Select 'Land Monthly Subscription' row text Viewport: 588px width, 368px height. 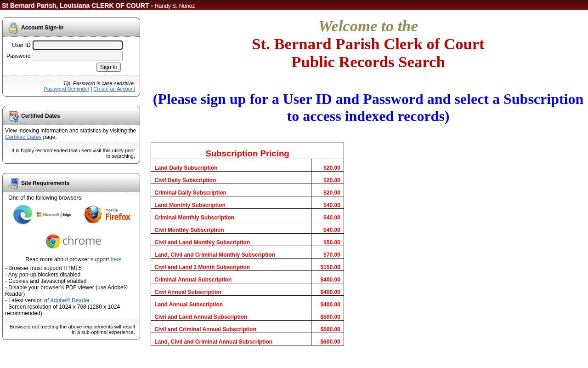[x=190, y=205]
